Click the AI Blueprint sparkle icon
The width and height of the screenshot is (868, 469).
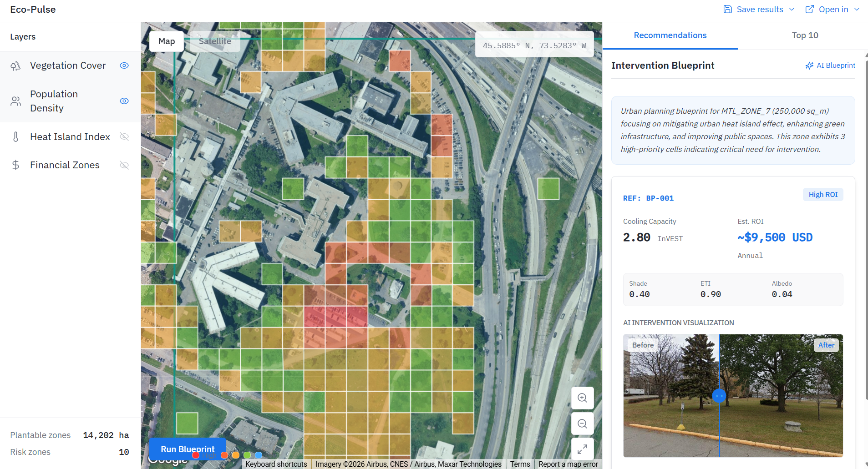point(809,66)
